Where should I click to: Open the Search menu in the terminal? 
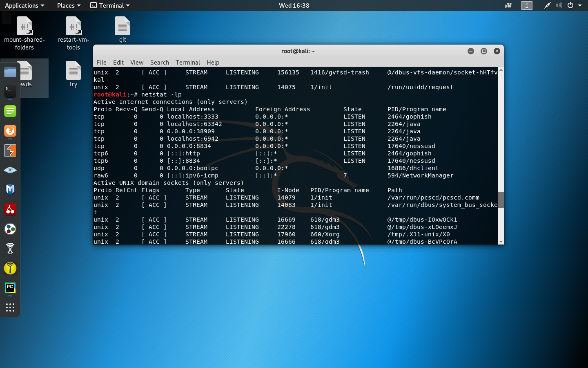159,62
